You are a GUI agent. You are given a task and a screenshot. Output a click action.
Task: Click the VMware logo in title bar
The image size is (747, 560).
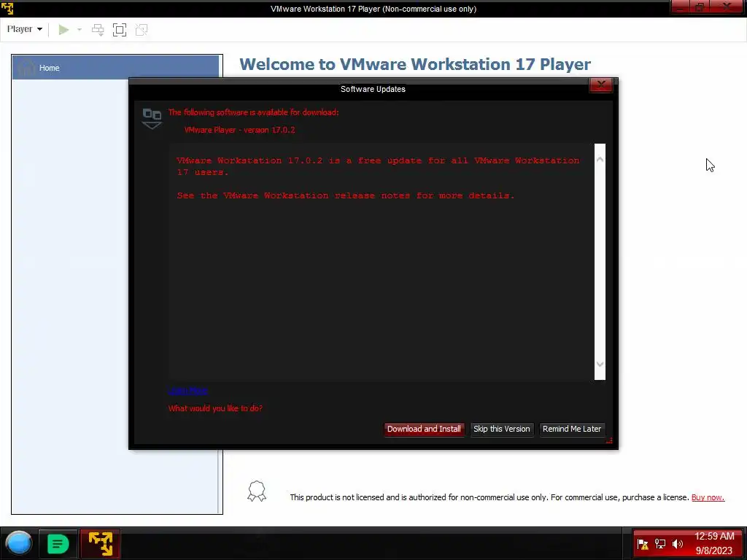(x=7, y=9)
